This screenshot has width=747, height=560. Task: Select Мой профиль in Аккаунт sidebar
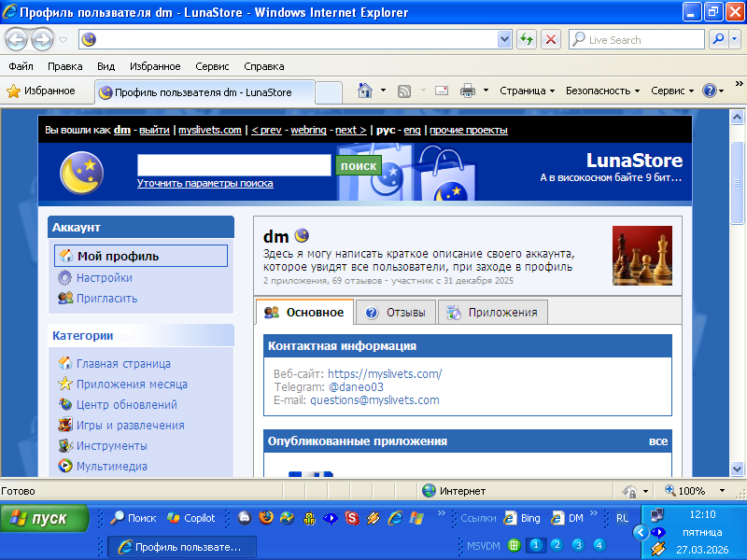pyautogui.click(x=141, y=256)
